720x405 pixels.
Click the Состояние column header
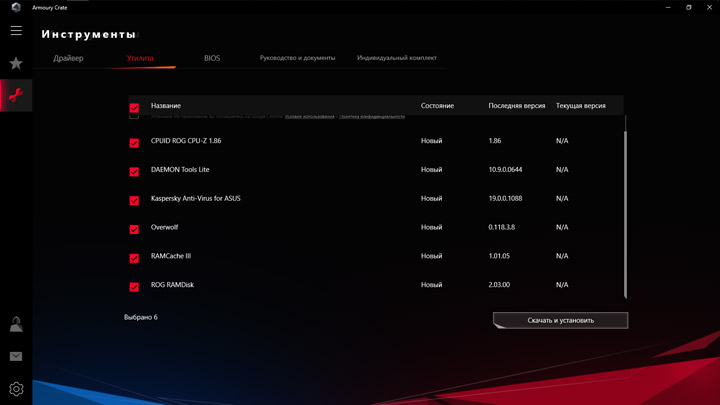point(437,106)
